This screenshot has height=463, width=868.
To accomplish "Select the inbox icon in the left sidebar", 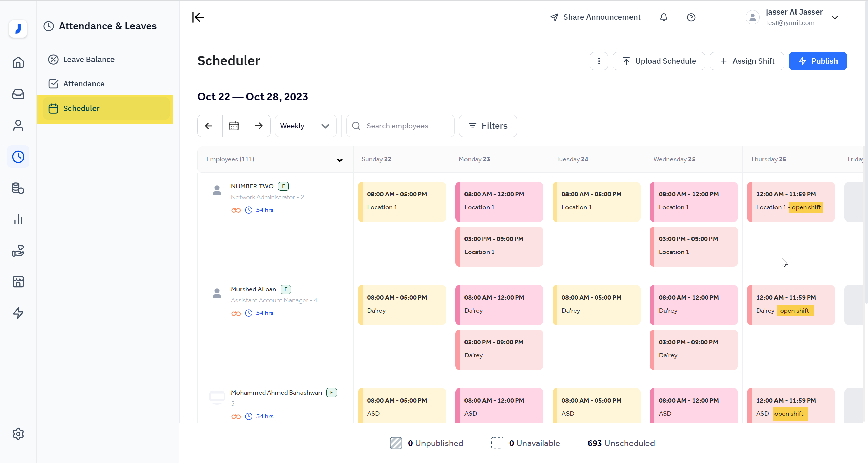I will [18, 94].
